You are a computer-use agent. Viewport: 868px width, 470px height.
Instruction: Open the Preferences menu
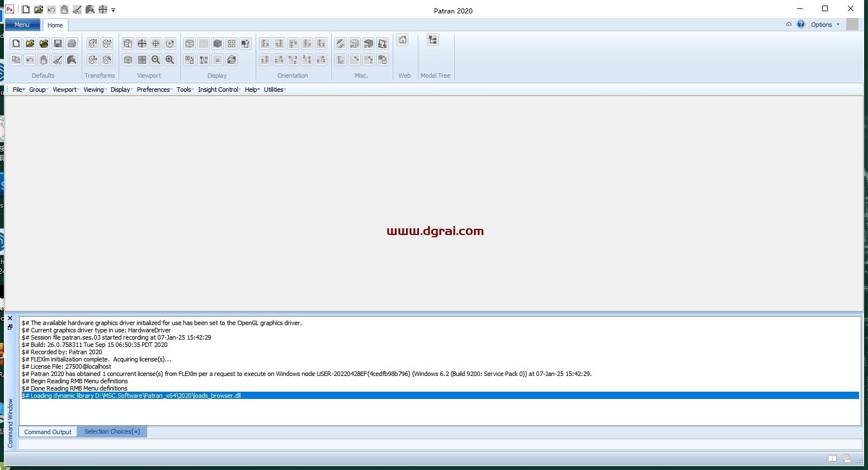[154, 90]
